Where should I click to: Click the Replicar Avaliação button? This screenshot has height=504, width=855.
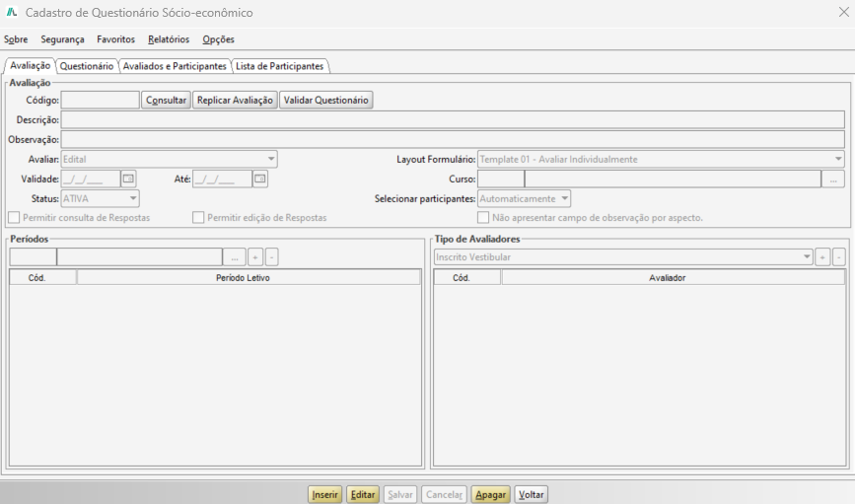tap(235, 101)
